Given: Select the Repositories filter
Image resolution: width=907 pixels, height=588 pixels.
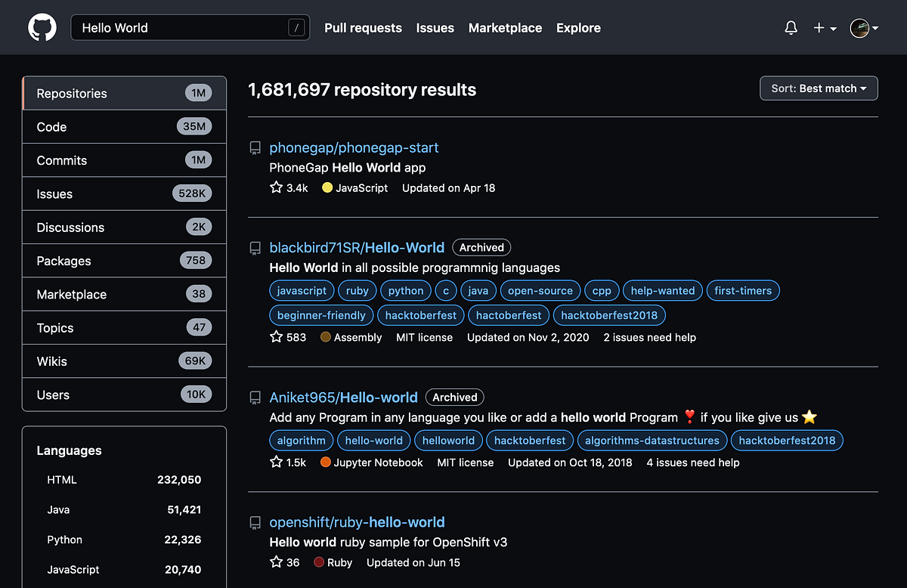Looking at the screenshot, I should [125, 93].
